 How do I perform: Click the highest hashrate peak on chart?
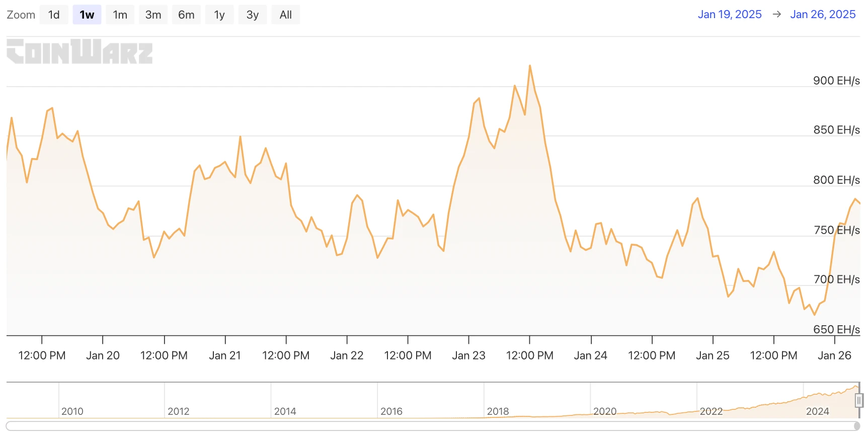pyautogui.click(x=530, y=66)
